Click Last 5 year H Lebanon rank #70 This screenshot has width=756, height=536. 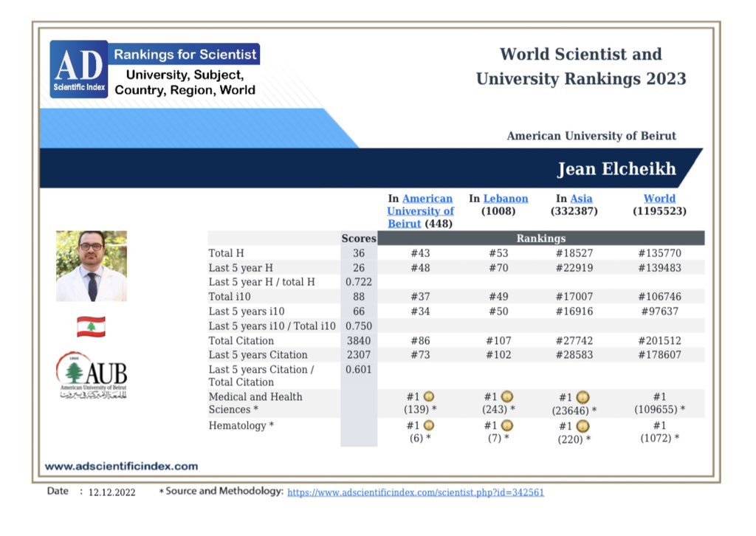tap(498, 268)
